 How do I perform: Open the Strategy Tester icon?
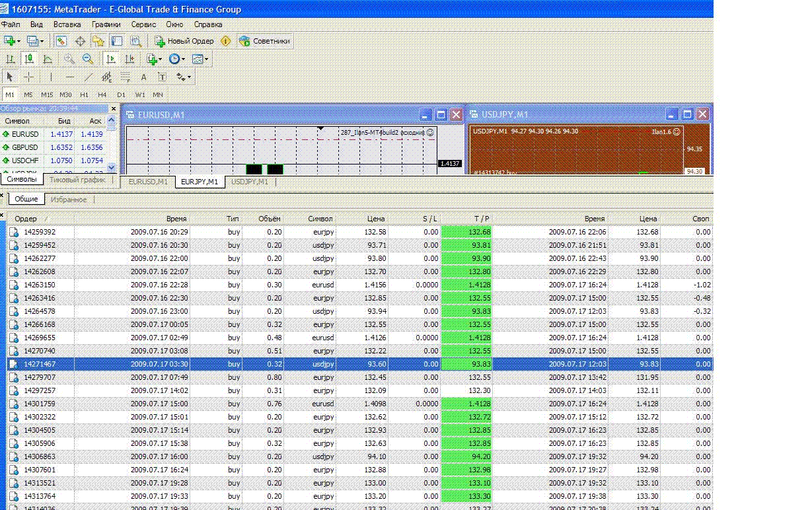click(x=135, y=41)
